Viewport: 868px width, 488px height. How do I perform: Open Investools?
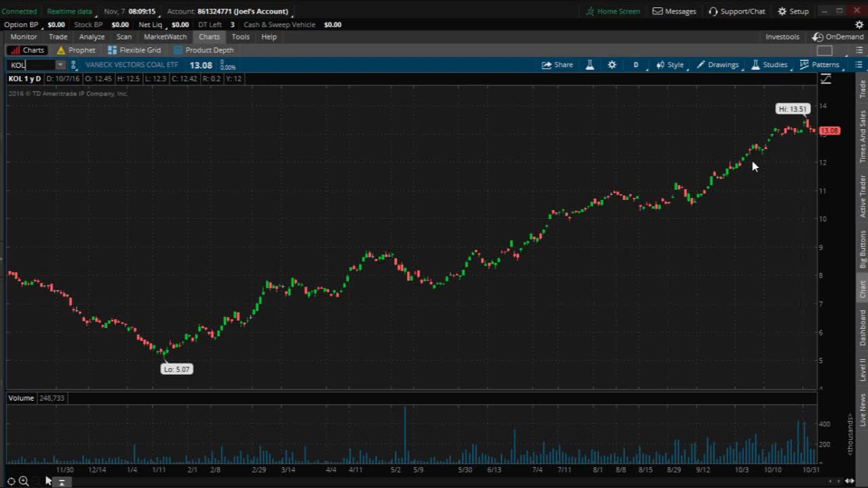coord(783,37)
